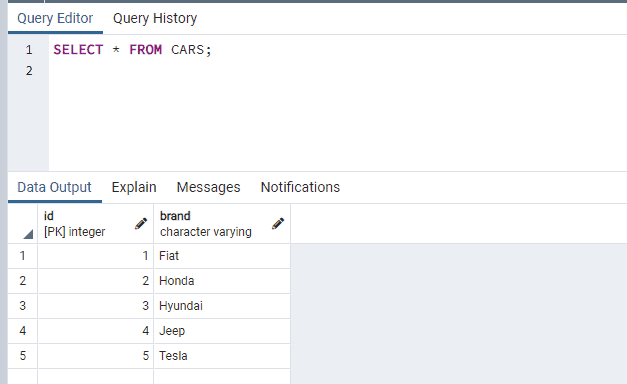Show the Messages tab

click(x=208, y=187)
